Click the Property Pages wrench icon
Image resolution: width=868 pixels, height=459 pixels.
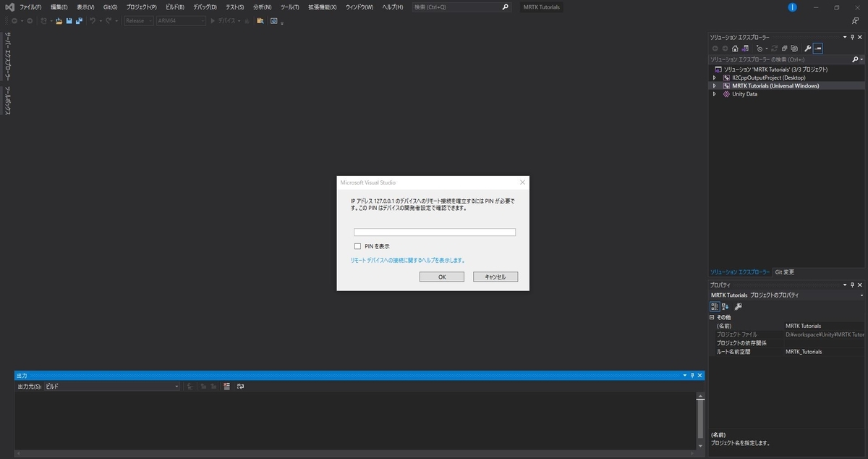pos(738,306)
